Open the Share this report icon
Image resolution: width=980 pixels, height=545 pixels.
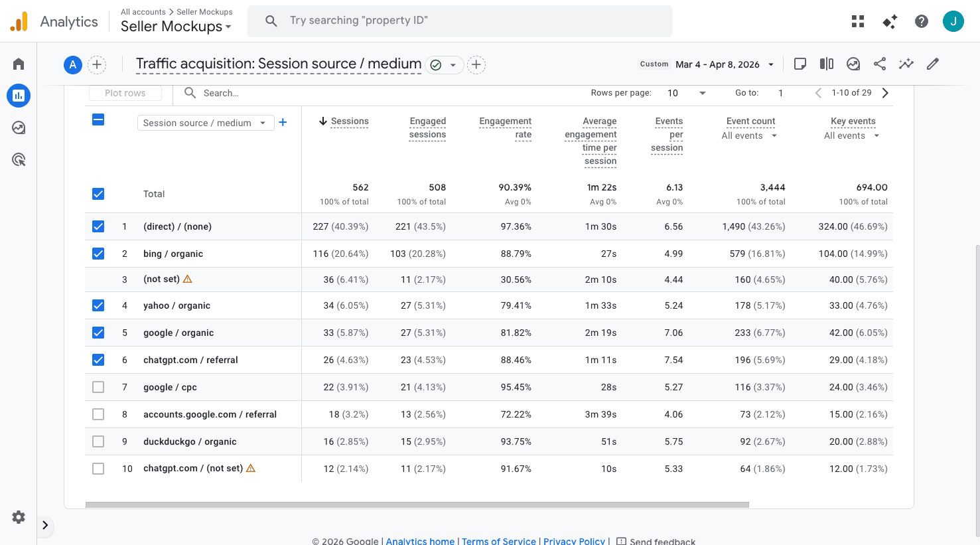(x=880, y=64)
